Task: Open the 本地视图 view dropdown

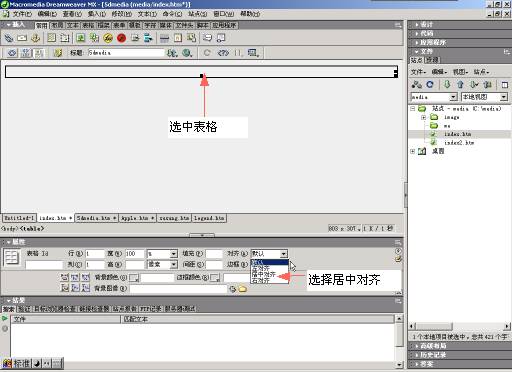Action: pos(484,97)
